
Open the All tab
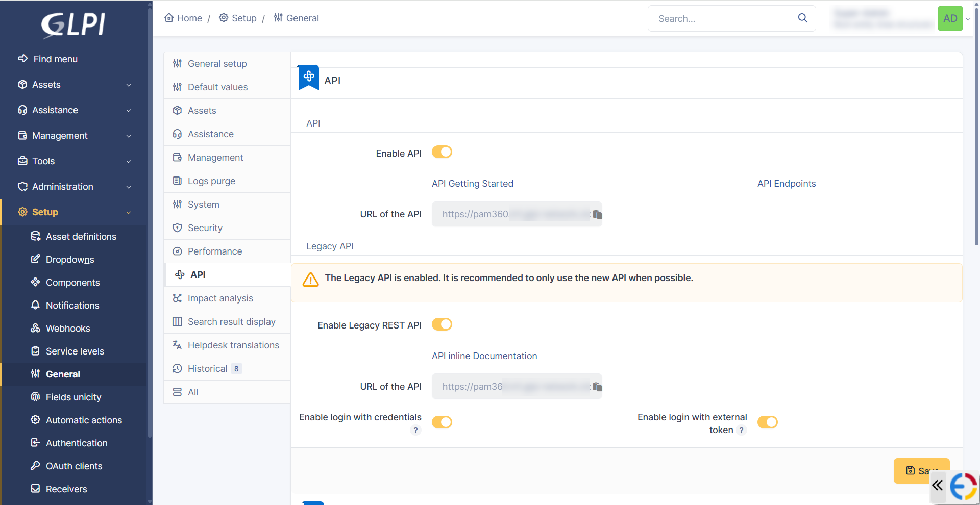227,392
